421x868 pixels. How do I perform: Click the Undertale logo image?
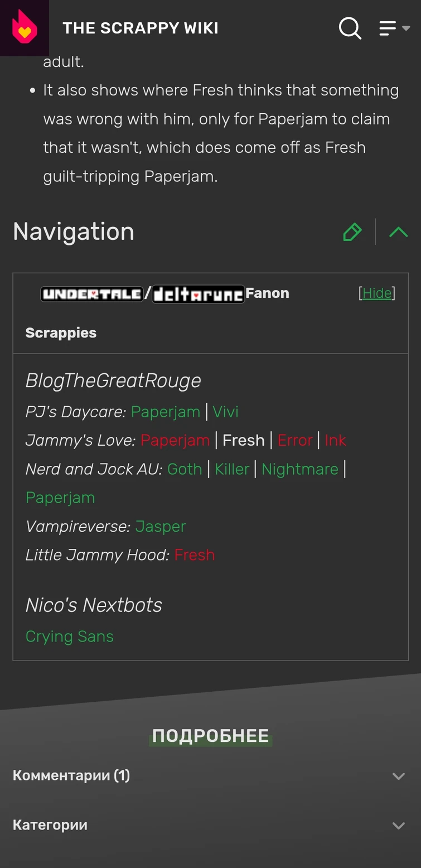[92, 294]
